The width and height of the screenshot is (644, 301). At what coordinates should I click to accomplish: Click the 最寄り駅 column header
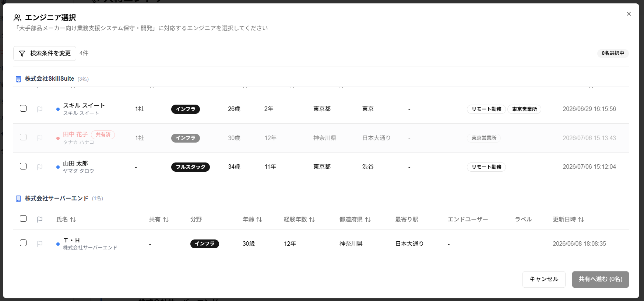click(407, 220)
